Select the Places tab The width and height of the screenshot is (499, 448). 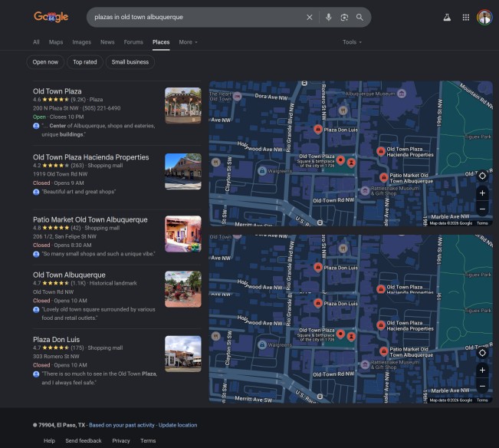click(x=161, y=42)
